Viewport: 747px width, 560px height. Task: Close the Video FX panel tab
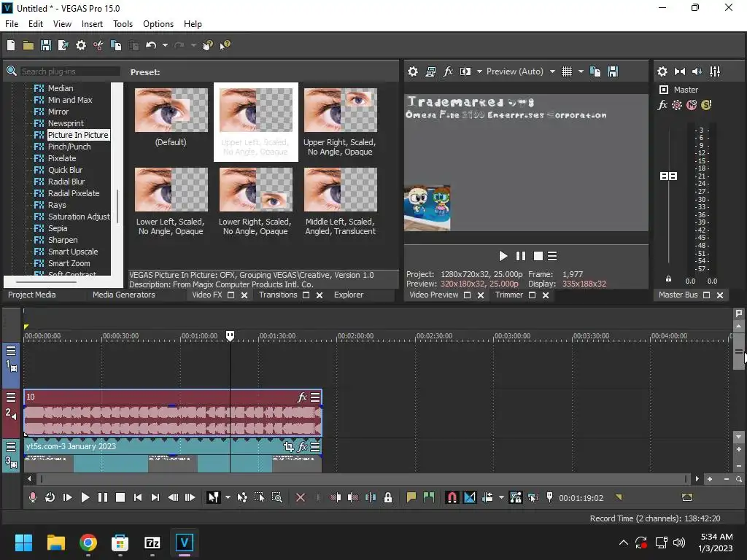(244, 295)
